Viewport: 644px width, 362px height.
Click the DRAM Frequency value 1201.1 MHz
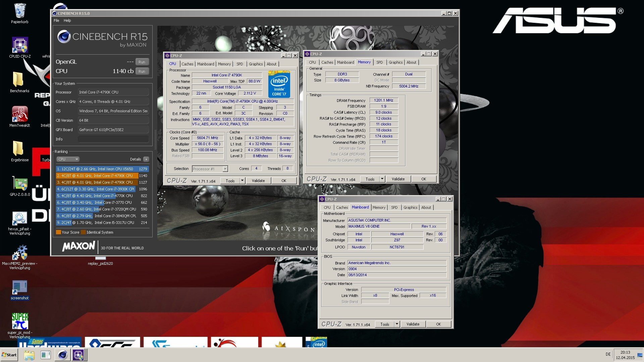click(384, 100)
